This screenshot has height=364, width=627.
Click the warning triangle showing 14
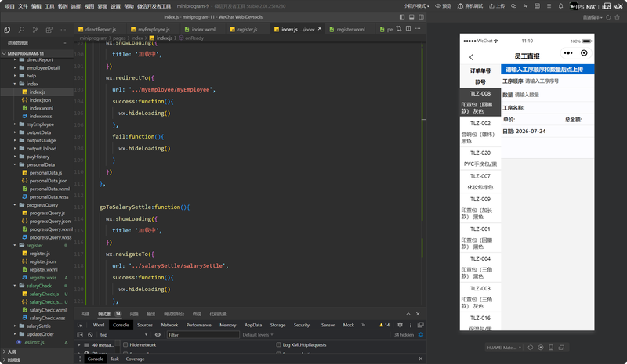click(x=384, y=325)
